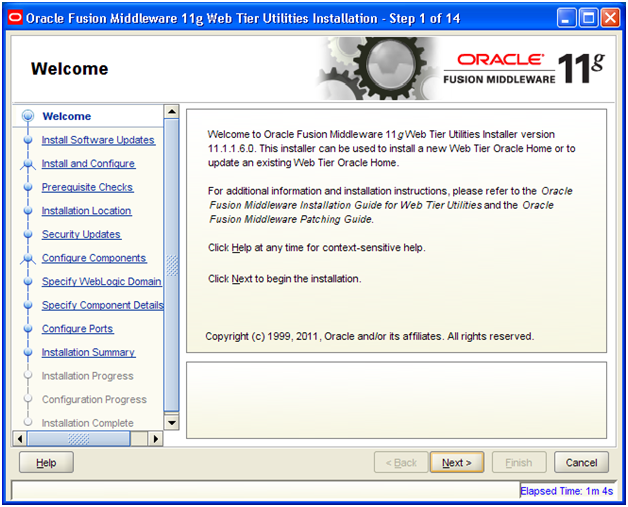628x507 pixels.
Task: Click the Installation Progress hollow bullet
Action: tap(28, 375)
